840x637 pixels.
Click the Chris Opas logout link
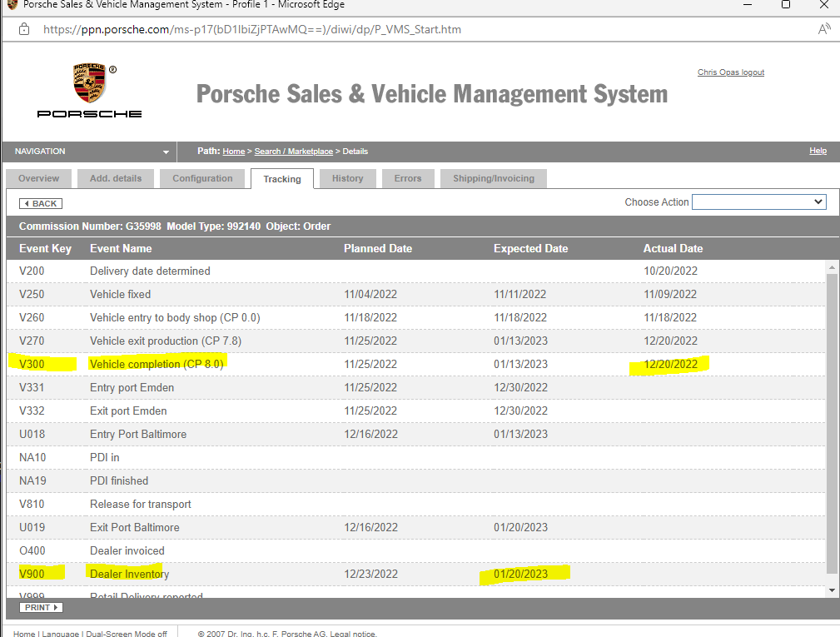[x=730, y=72]
